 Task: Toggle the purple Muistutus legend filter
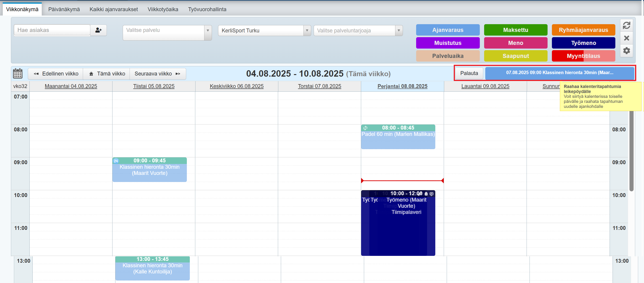(x=448, y=43)
